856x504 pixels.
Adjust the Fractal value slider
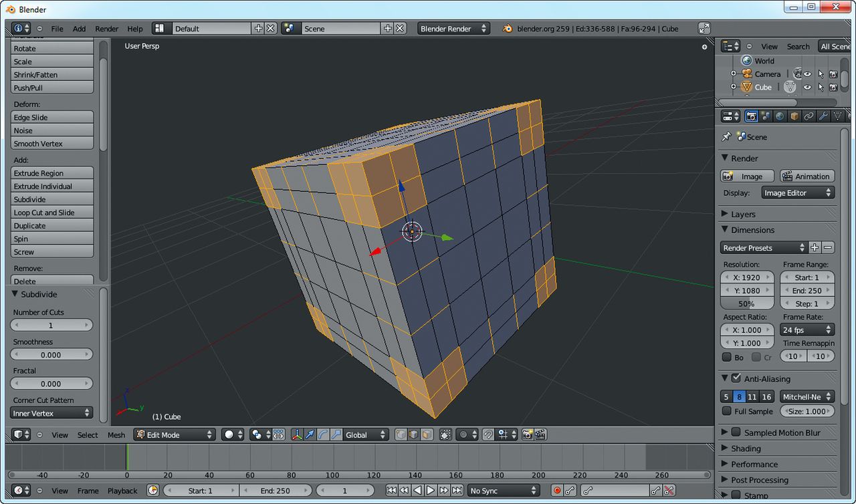pos(51,384)
